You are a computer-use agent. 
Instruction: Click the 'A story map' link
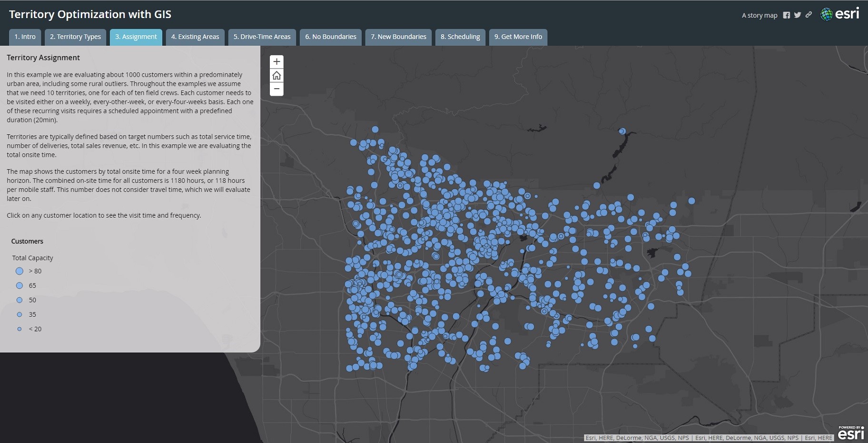[759, 15]
